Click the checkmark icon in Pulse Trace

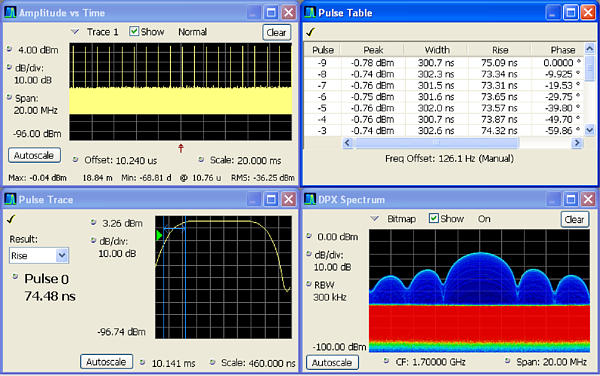point(11,219)
